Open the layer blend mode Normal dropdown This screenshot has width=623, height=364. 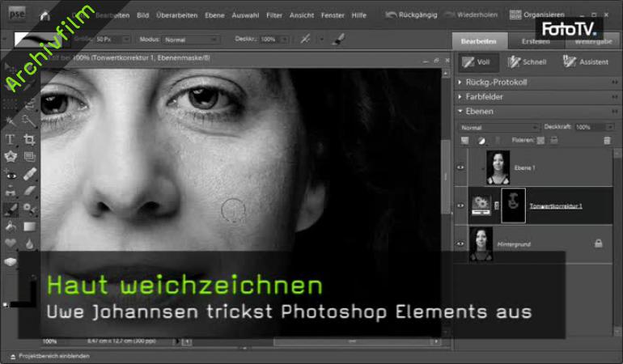(x=499, y=128)
